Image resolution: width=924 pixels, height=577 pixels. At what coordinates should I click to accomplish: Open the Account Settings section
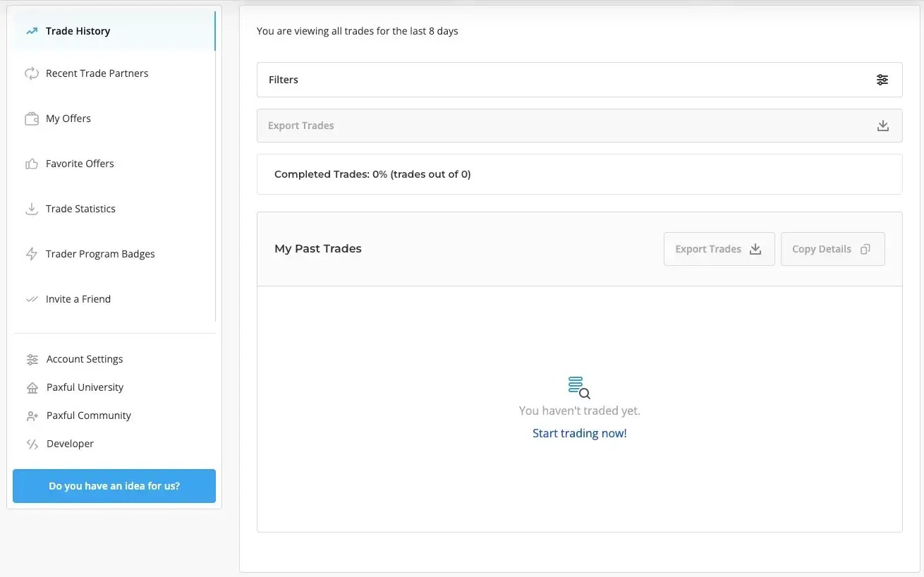(85, 359)
